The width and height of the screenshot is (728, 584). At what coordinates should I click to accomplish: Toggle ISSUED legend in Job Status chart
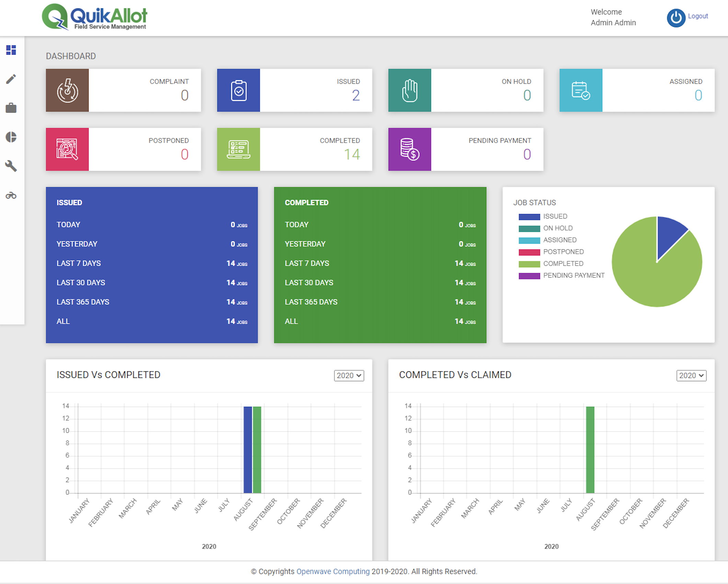[555, 216]
